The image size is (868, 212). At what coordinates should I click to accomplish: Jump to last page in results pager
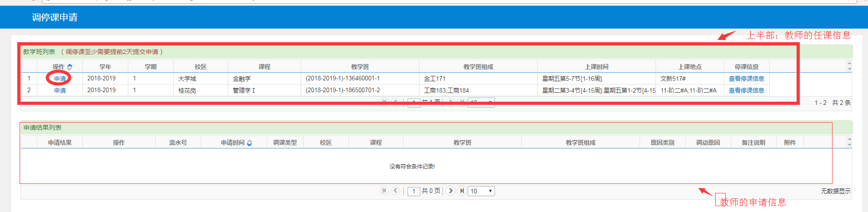click(x=462, y=191)
